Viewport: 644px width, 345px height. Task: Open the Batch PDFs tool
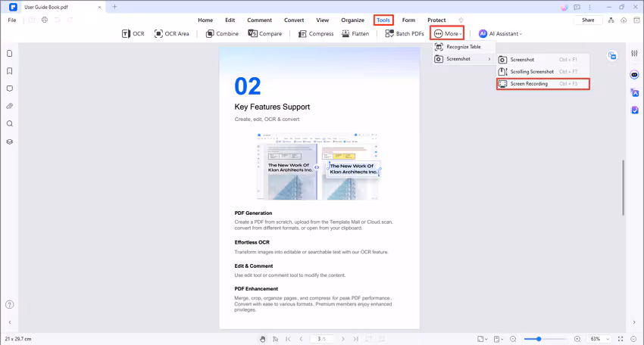point(389,34)
